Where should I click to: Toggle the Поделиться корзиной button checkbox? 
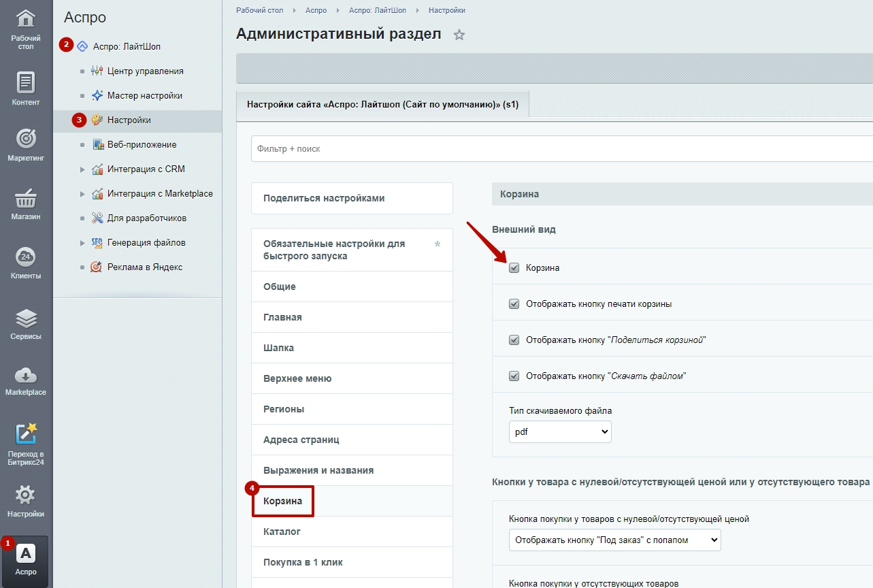[x=514, y=340]
